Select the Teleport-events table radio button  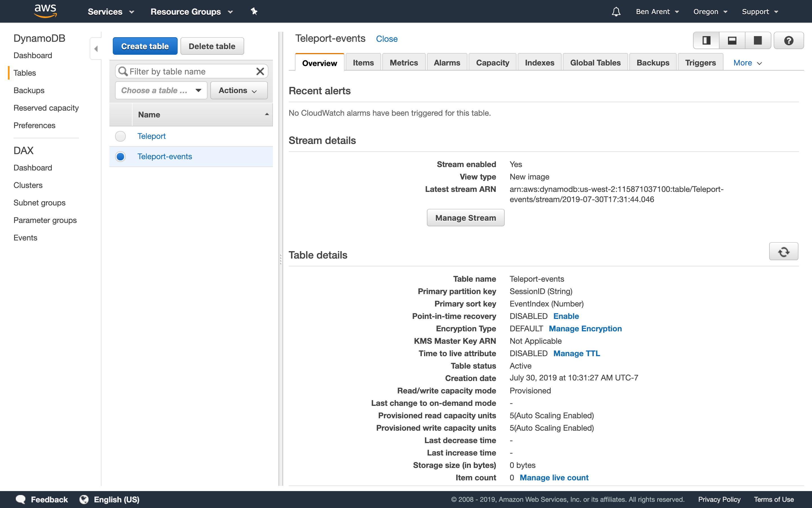point(120,157)
